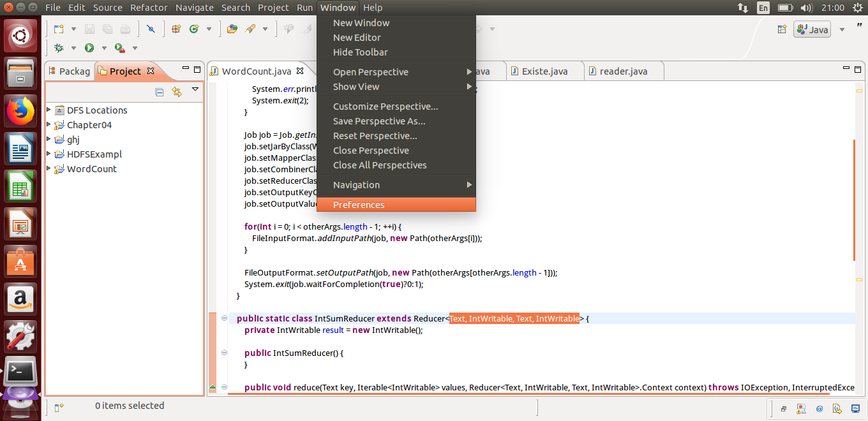Screen dimensions: 868x421
Task: Open the Refactor menu
Action: (x=149, y=8)
